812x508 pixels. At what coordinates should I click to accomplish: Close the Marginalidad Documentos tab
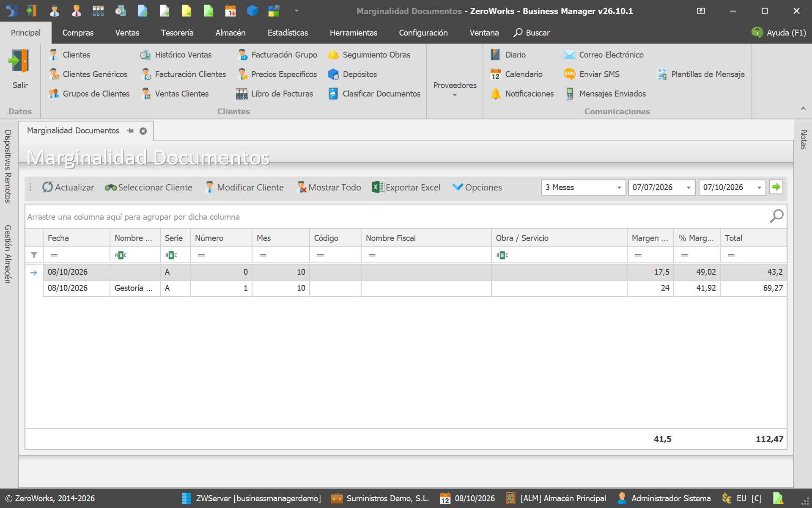pos(143,131)
